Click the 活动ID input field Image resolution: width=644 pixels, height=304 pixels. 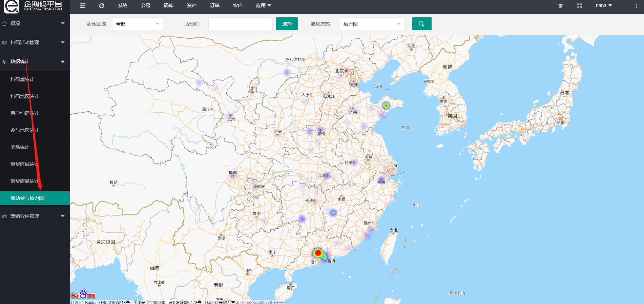(x=241, y=24)
